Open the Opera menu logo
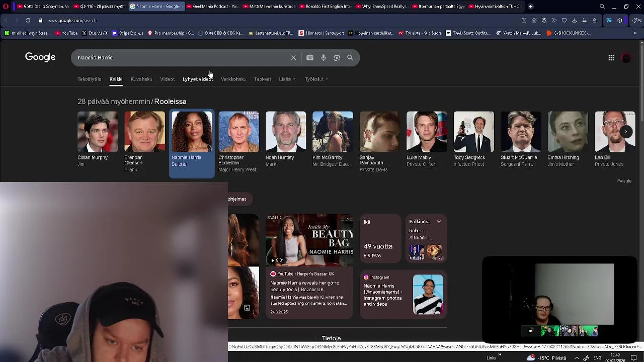 (6, 7)
